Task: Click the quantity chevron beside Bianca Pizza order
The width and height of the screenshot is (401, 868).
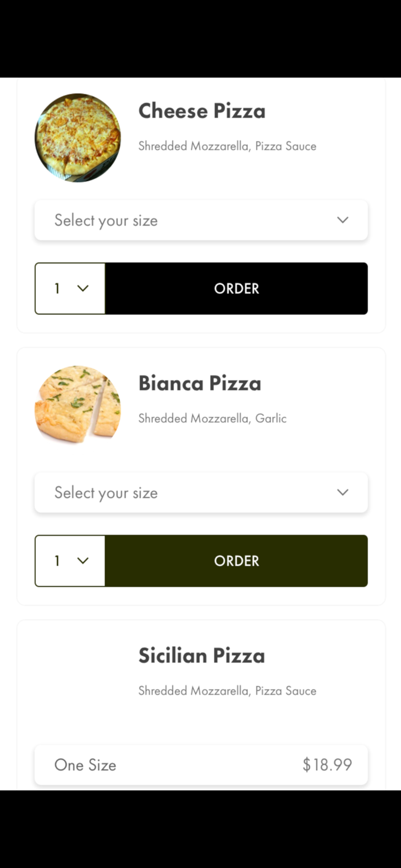Action: tap(83, 560)
